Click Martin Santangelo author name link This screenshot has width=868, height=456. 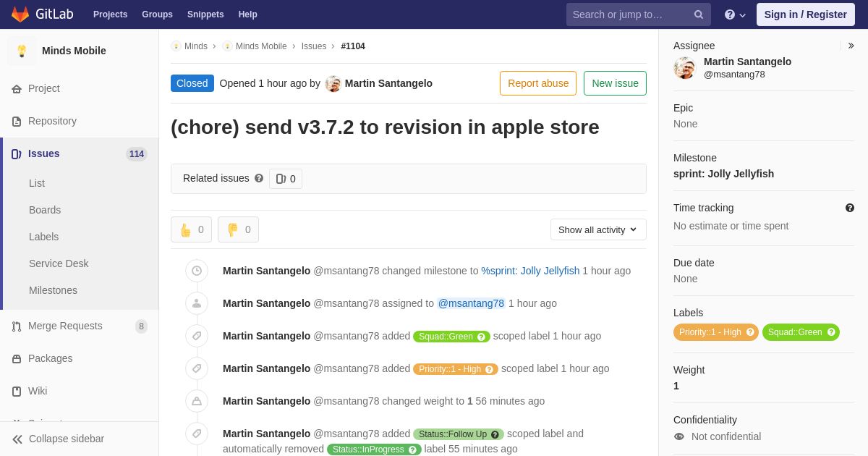388,83
